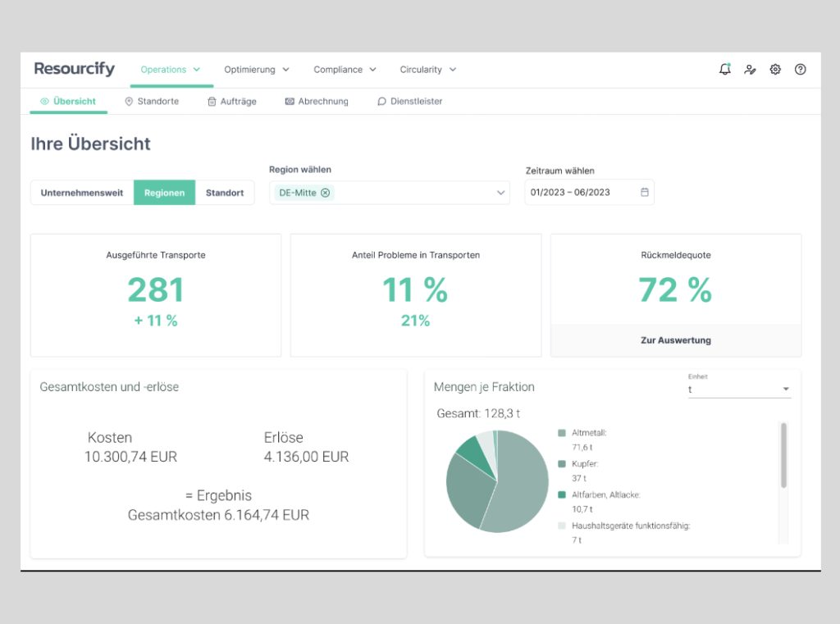Go to the Abrechnung tab

(x=317, y=102)
